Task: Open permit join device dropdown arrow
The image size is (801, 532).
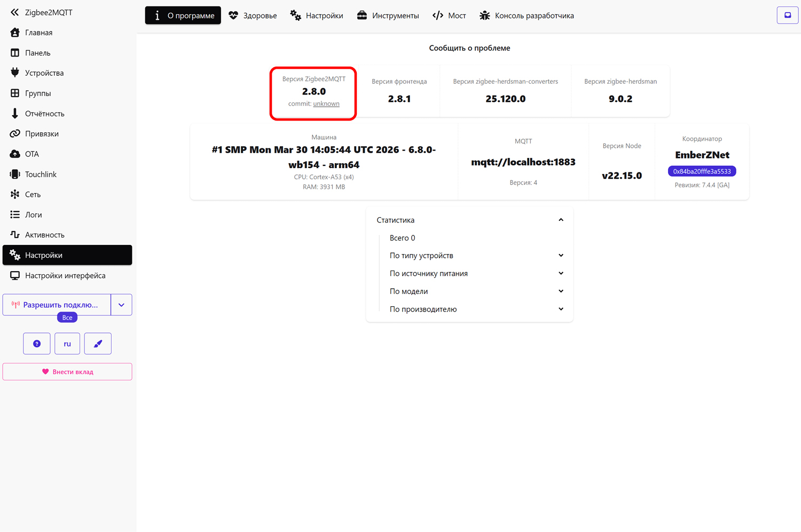Action: click(x=121, y=305)
